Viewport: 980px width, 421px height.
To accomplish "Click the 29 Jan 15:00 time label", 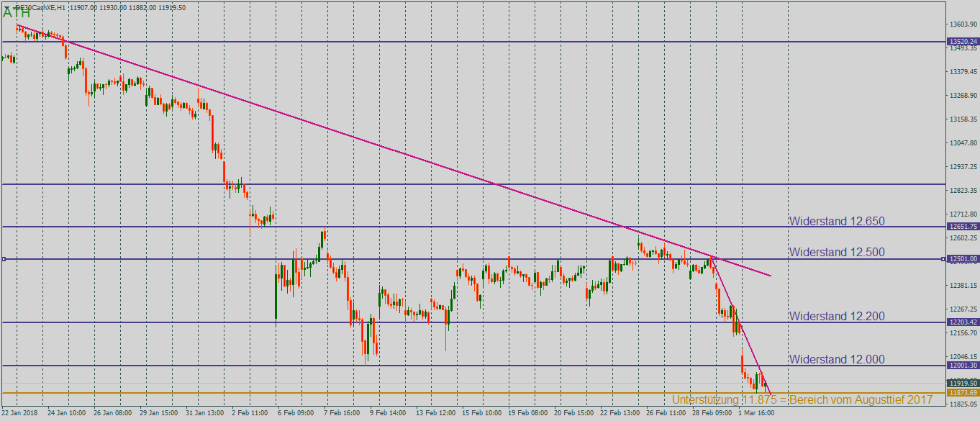I will pyautogui.click(x=158, y=414).
